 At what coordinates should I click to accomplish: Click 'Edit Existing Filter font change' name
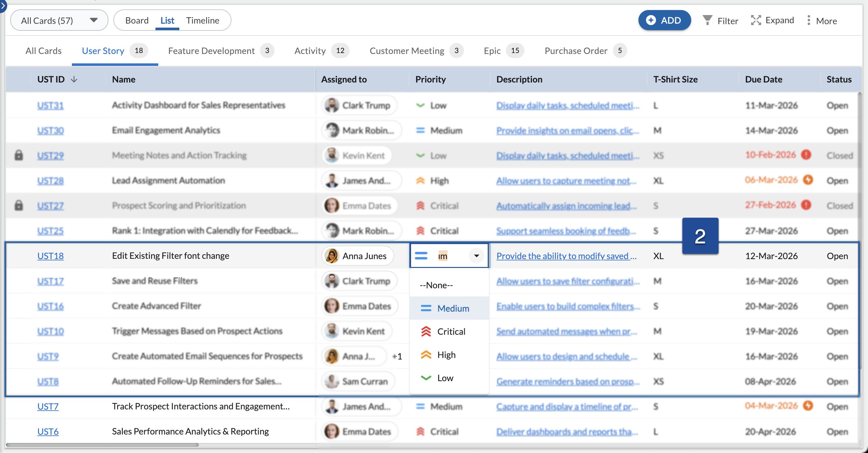(171, 256)
